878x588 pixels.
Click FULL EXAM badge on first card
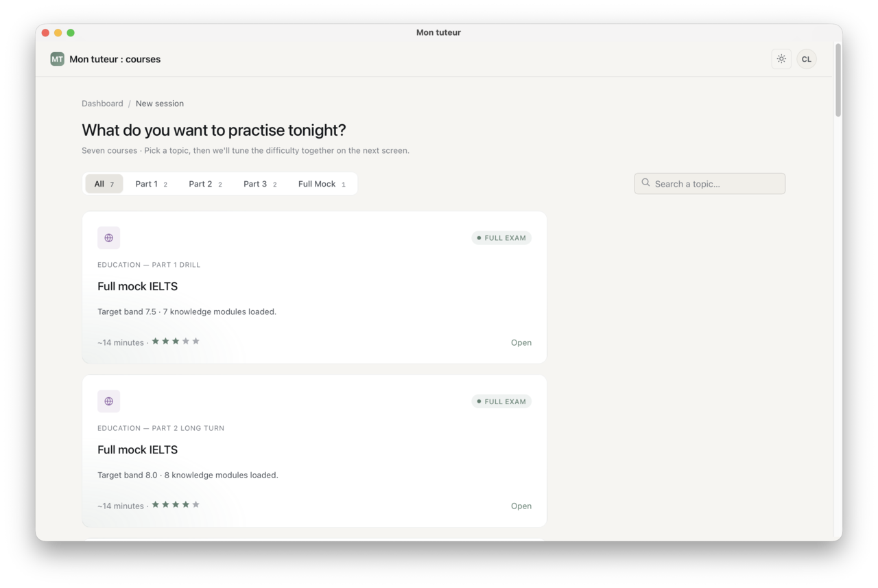(x=501, y=238)
